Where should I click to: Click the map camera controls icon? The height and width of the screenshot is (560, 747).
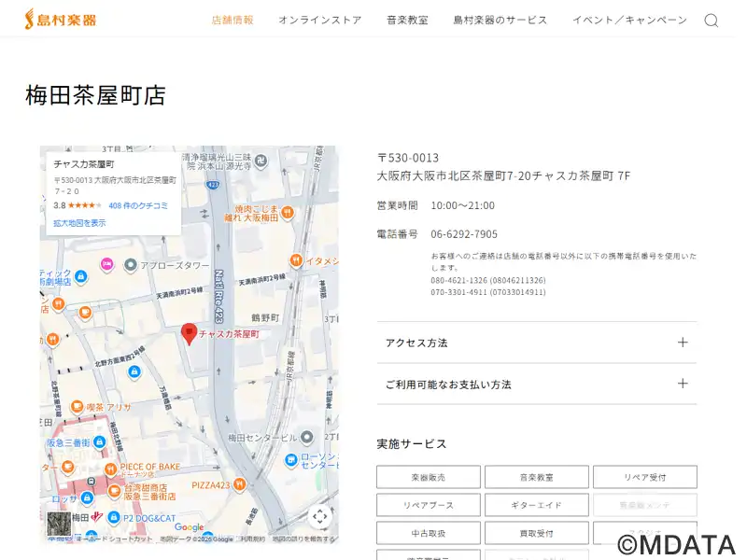(320, 516)
